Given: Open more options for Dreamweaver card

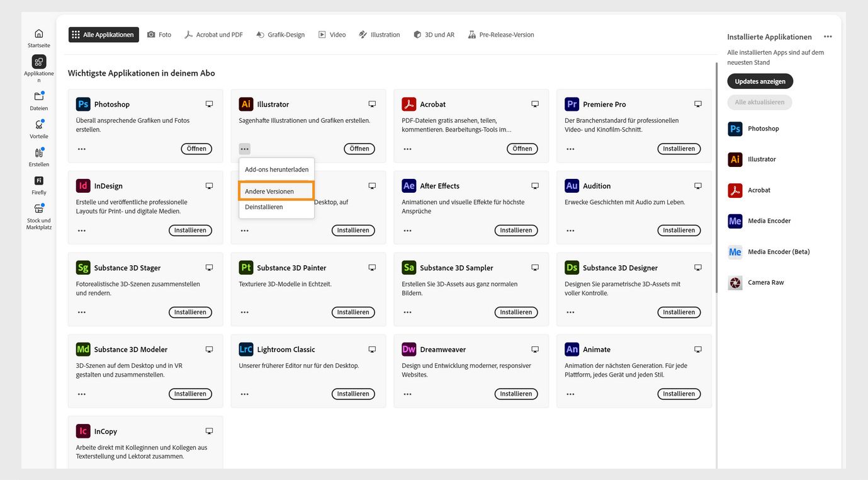Looking at the screenshot, I should [x=408, y=394].
